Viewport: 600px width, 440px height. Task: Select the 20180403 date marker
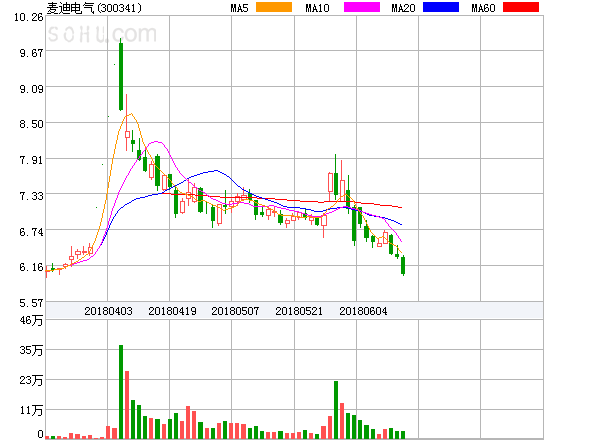point(108,311)
